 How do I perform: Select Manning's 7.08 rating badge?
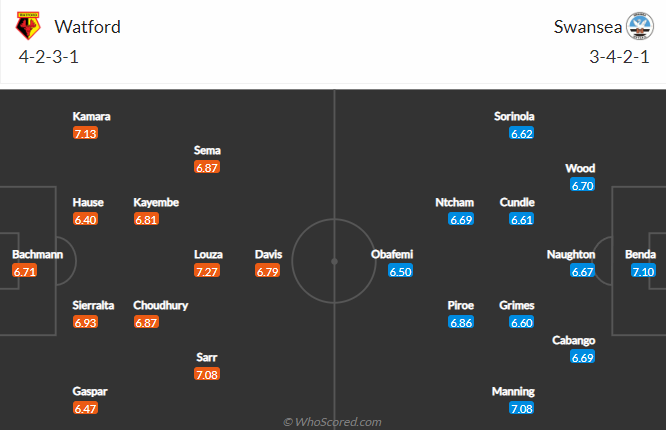pos(522,408)
